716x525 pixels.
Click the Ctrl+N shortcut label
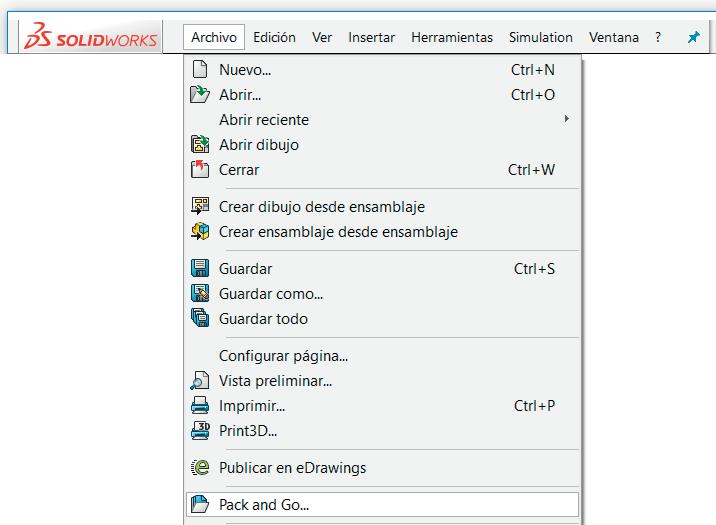point(532,70)
